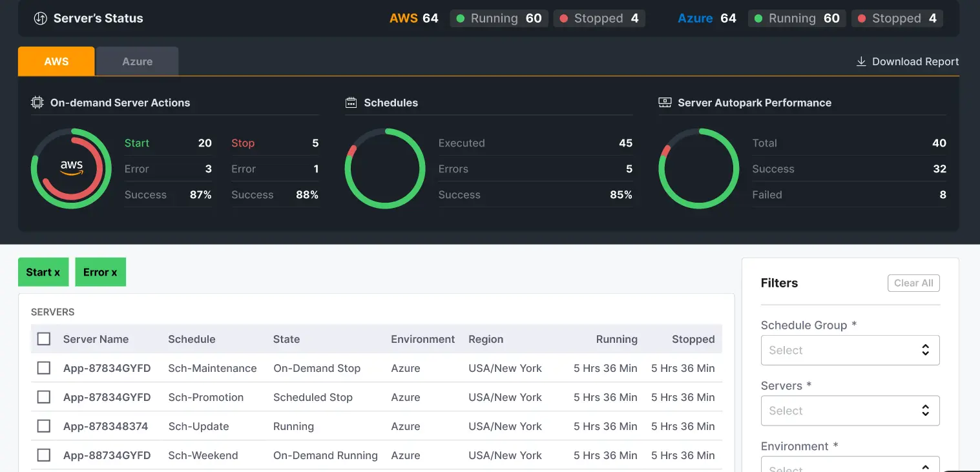Click the chip icon beside On-demand Server Actions
This screenshot has width=980, height=472.
point(37,102)
